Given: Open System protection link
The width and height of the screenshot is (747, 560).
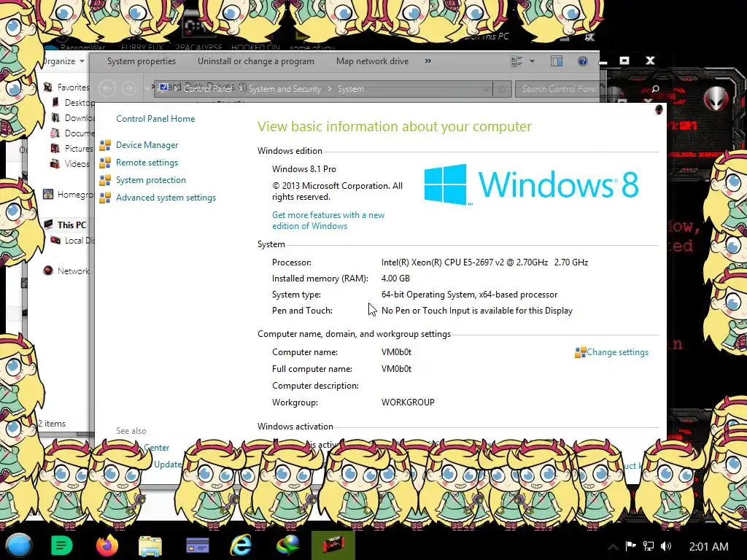Looking at the screenshot, I should (x=150, y=180).
